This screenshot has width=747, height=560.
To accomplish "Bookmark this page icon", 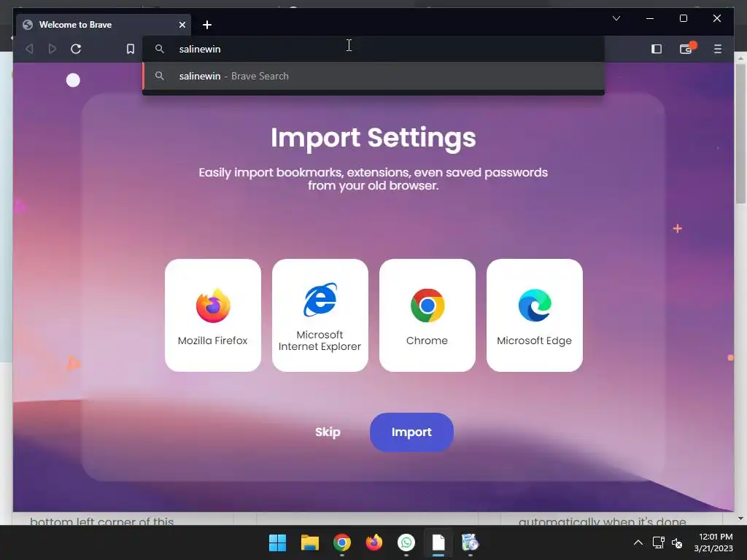I will click(130, 49).
